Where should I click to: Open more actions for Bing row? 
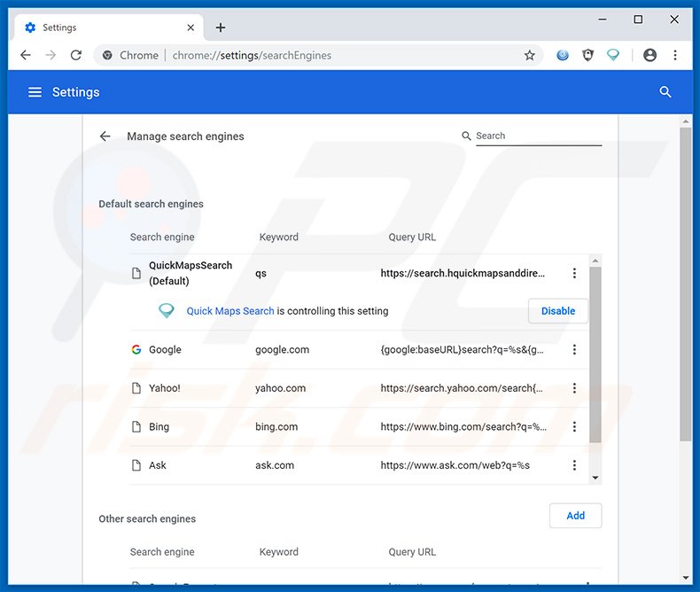(x=574, y=427)
